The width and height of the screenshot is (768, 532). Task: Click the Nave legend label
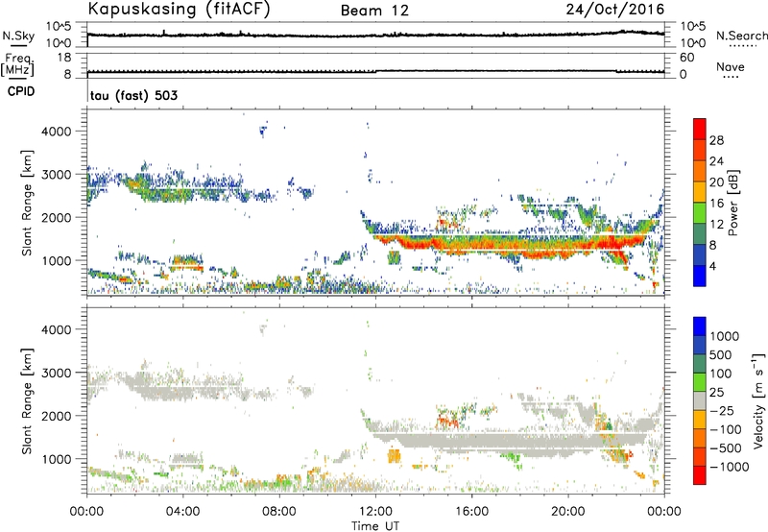pyautogui.click(x=731, y=66)
